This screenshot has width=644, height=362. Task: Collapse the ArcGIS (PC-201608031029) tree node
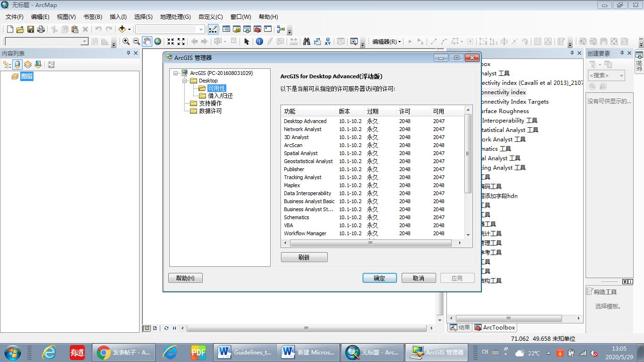pos(175,73)
